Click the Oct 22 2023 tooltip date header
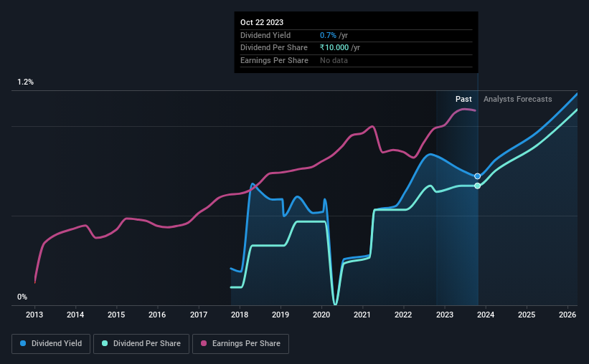Image resolution: width=589 pixels, height=364 pixels. [262, 22]
